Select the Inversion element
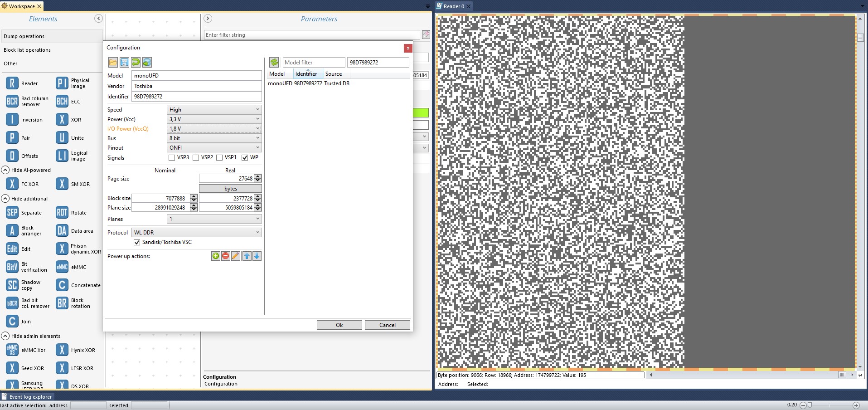Viewport: 868px width, 410px height. click(24, 120)
